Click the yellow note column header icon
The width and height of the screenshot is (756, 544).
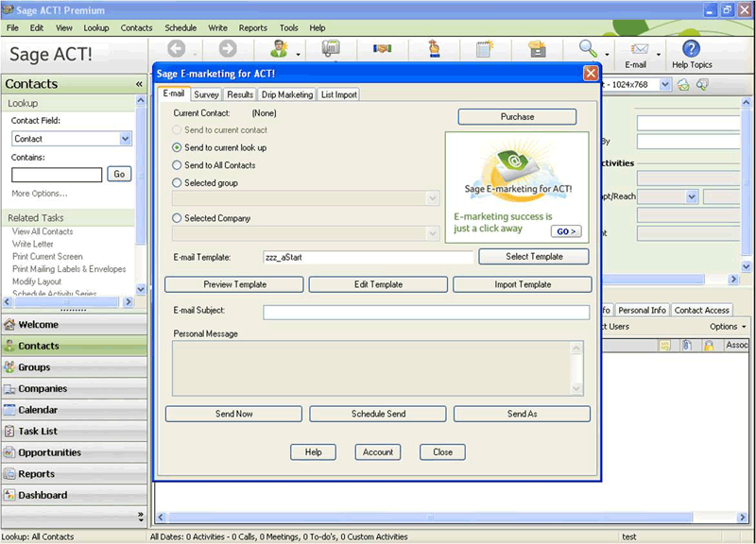(665, 345)
